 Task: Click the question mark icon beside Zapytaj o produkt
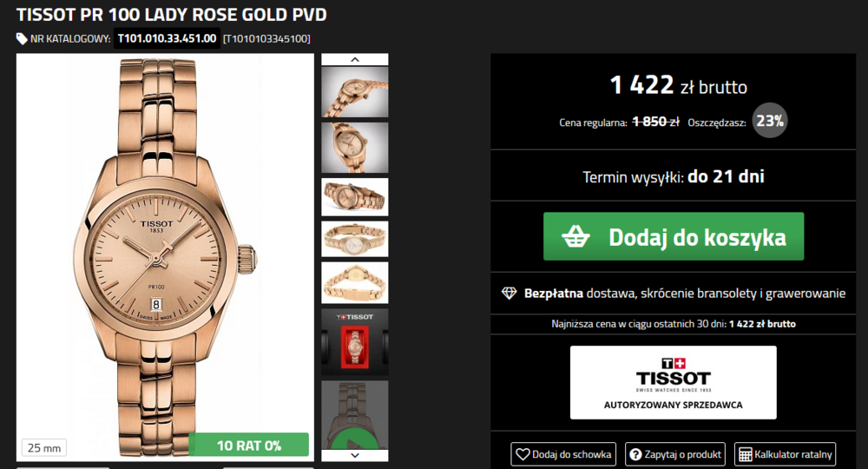coord(636,454)
